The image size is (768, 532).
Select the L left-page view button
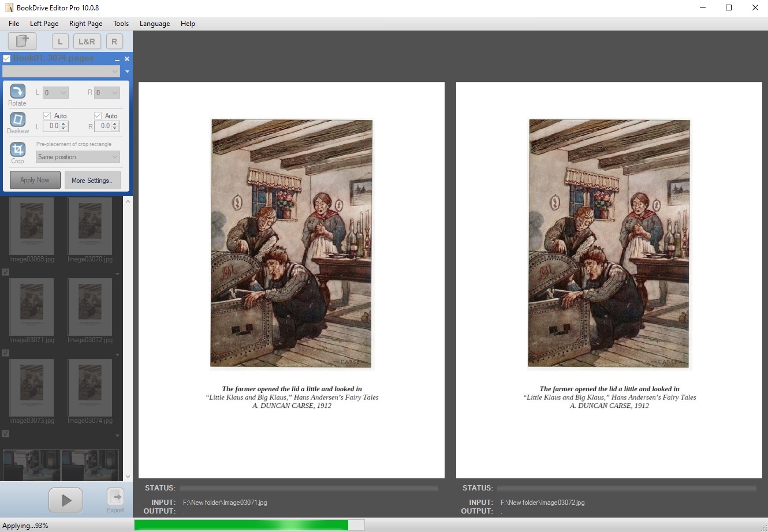(x=60, y=42)
